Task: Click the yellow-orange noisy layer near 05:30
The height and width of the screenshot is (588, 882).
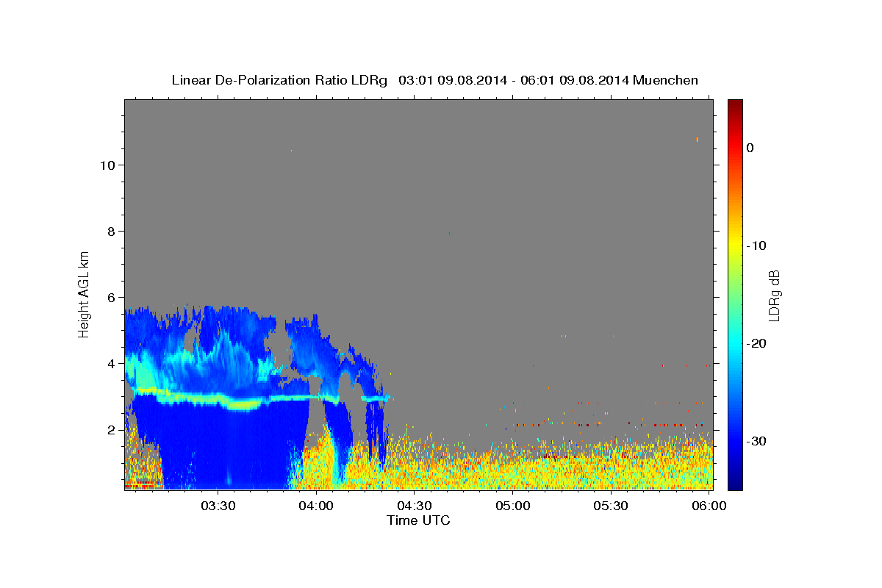Action: pos(611,467)
